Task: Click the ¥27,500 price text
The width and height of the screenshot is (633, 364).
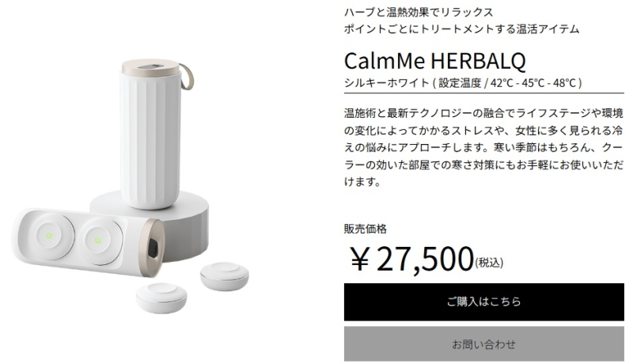Action: 411,260
